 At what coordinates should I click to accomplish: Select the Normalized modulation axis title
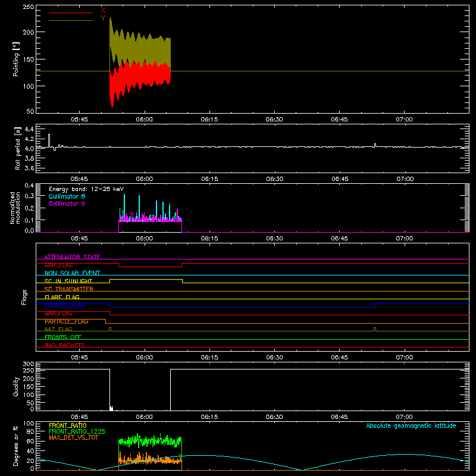point(14,208)
